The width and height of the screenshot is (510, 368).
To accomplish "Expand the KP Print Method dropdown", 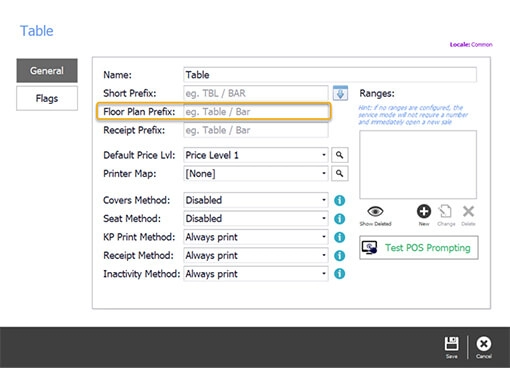I will point(256,237).
